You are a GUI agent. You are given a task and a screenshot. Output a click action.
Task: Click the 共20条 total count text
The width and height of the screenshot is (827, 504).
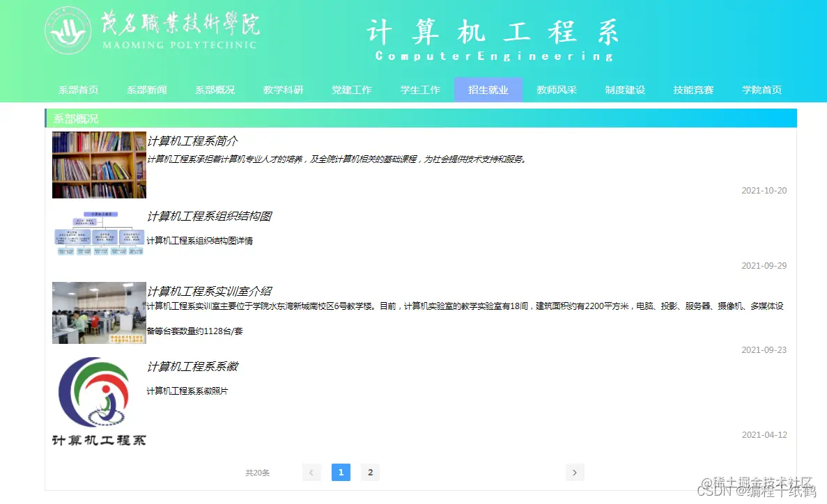click(x=257, y=473)
